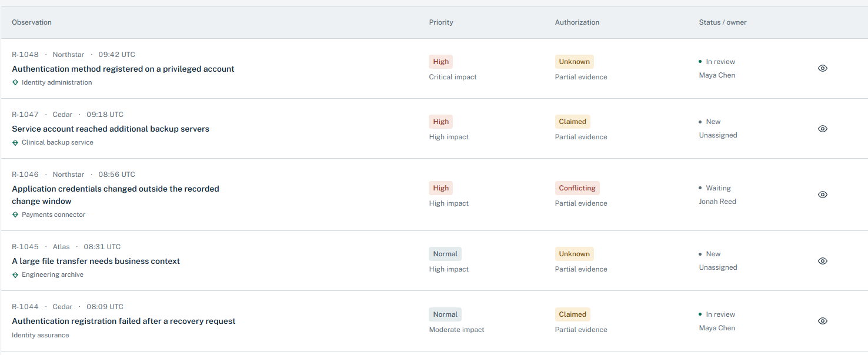View details via eye icon on R-1047
This screenshot has width=868, height=355.
[823, 129]
